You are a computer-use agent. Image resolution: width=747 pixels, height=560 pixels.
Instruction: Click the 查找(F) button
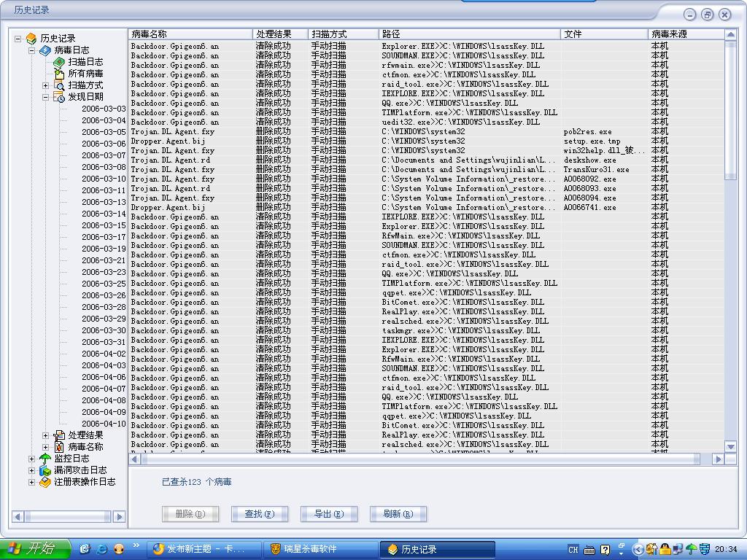click(260, 514)
